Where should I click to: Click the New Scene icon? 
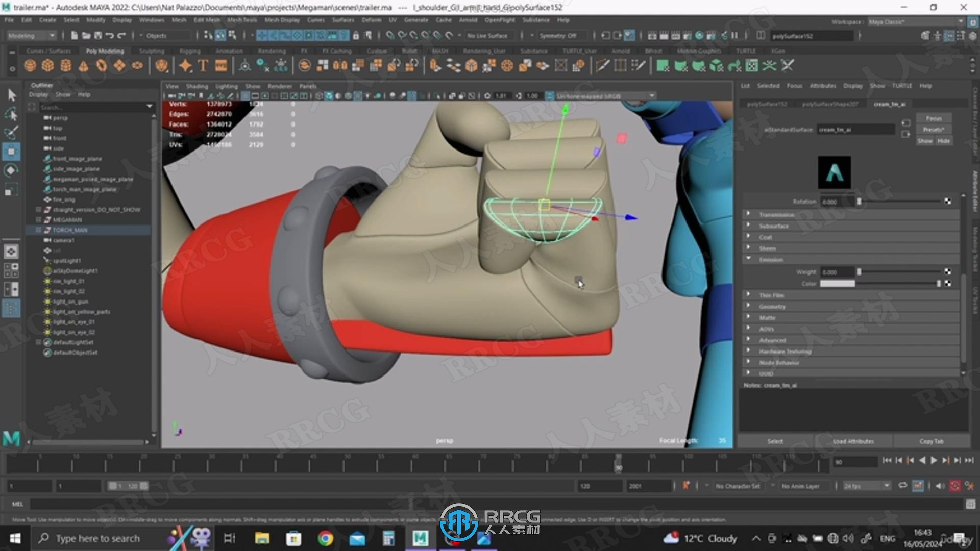click(x=74, y=36)
